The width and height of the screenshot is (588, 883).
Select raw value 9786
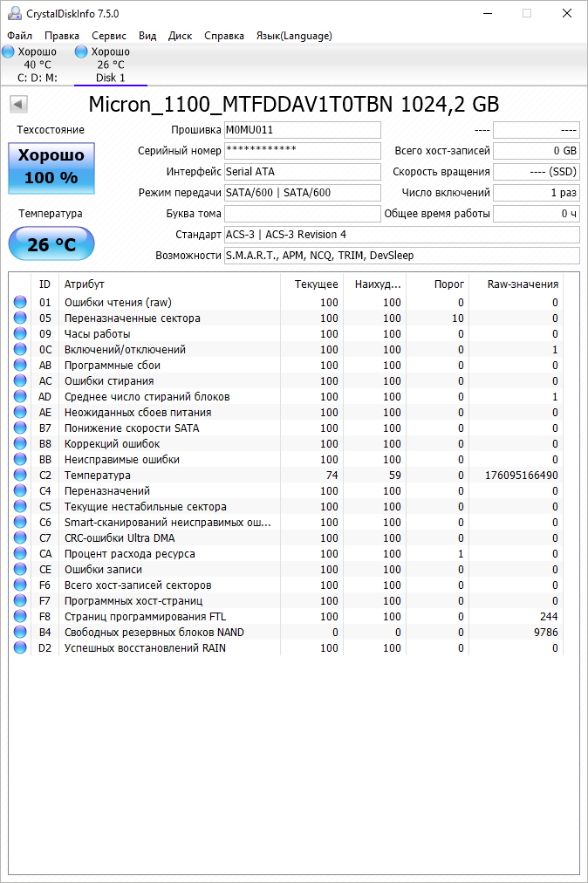[x=546, y=633]
